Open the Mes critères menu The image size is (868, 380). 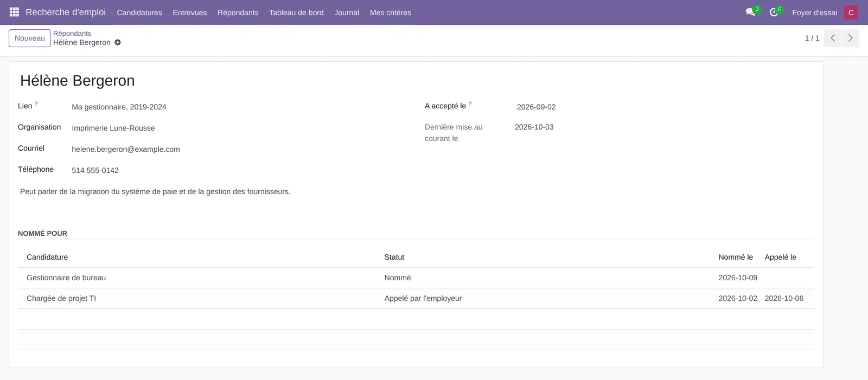[x=391, y=12]
